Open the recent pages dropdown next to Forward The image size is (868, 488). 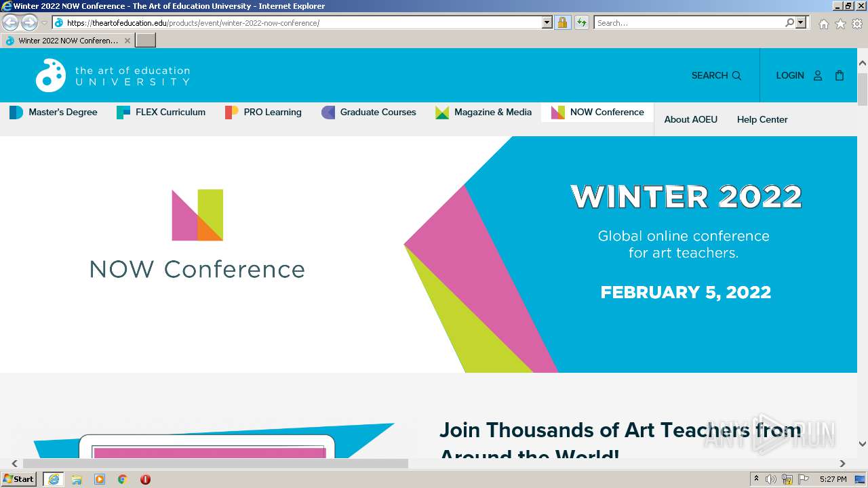click(44, 23)
